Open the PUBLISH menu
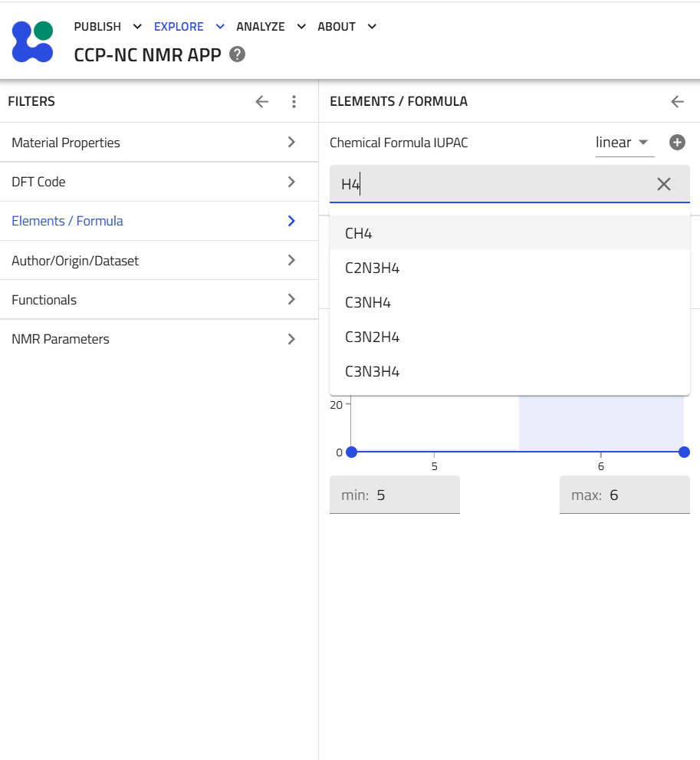The image size is (700, 760). (97, 27)
